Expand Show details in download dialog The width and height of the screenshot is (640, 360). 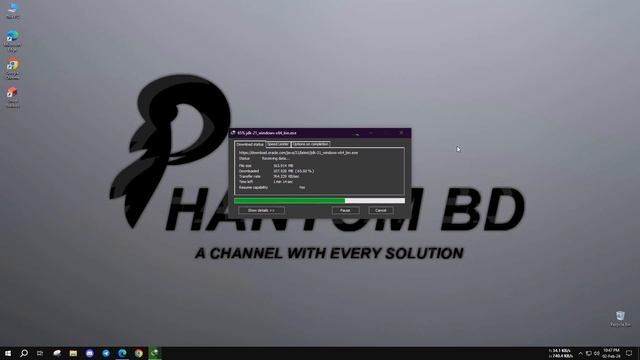click(261, 210)
